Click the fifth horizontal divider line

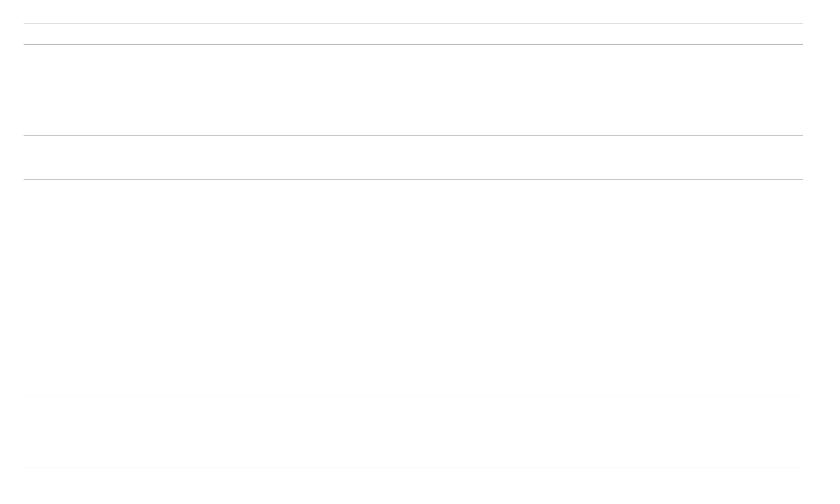(x=413, y=212)
